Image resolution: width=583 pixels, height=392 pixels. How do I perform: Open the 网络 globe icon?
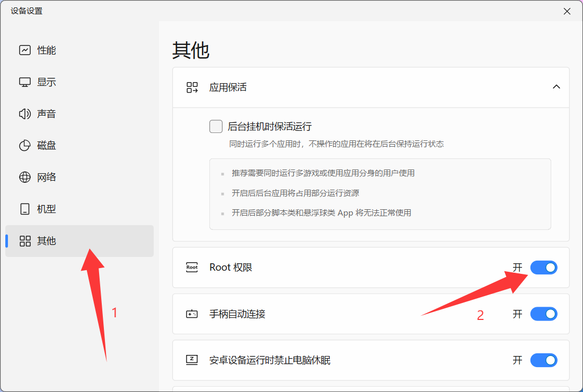25,177
